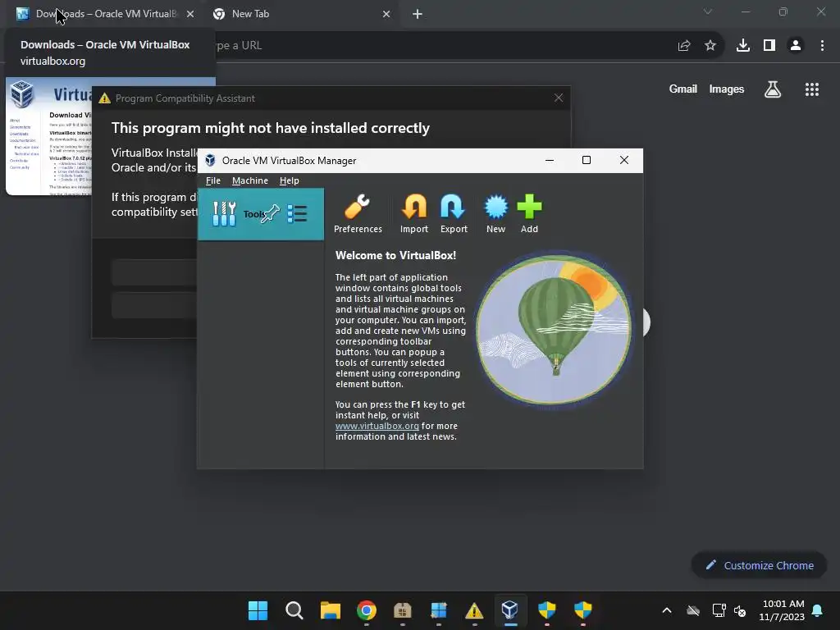Screen dimensions: 840x630
Task: Click Customize Chrome button
Action: pyautogui.click(x=759, y=565)
